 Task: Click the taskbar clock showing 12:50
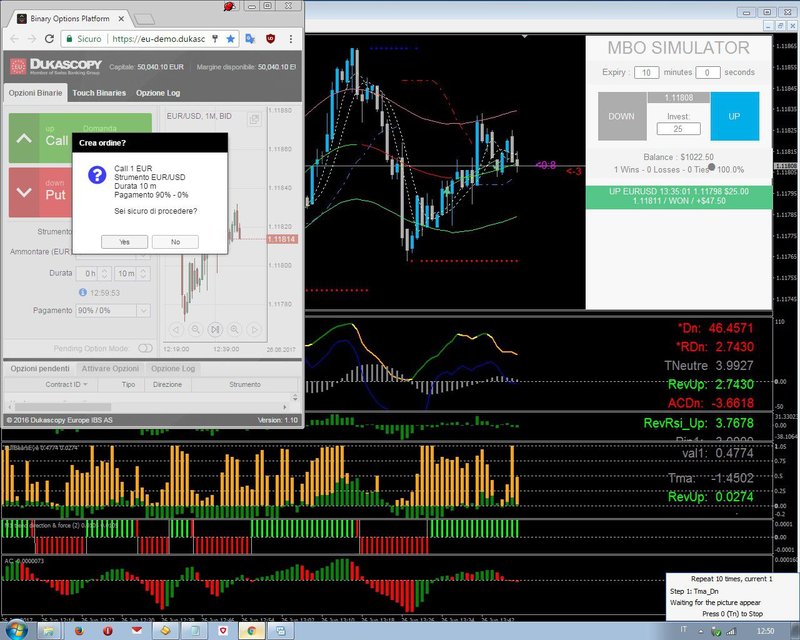tap(765, 631)
